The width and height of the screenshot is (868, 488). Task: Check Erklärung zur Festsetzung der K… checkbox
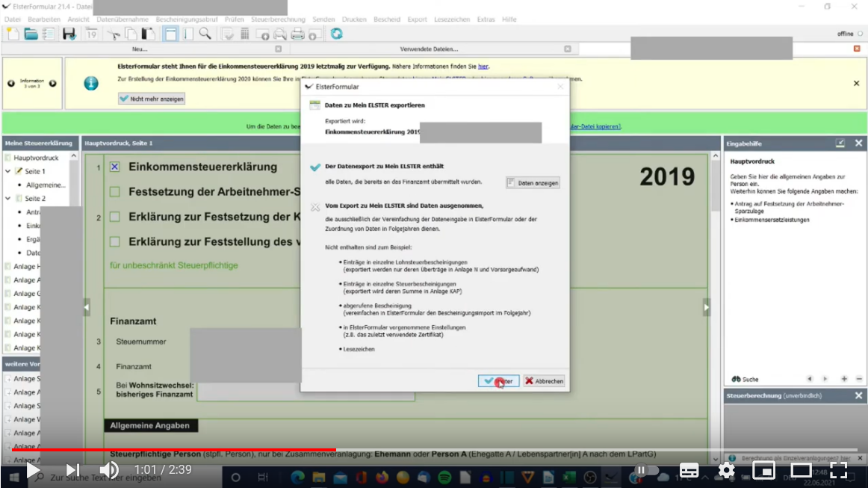114,217
